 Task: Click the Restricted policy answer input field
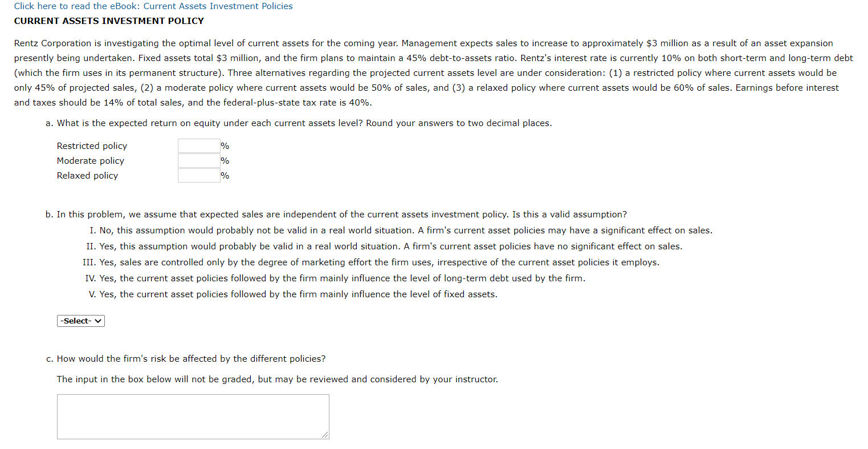(x=198, y=145)
